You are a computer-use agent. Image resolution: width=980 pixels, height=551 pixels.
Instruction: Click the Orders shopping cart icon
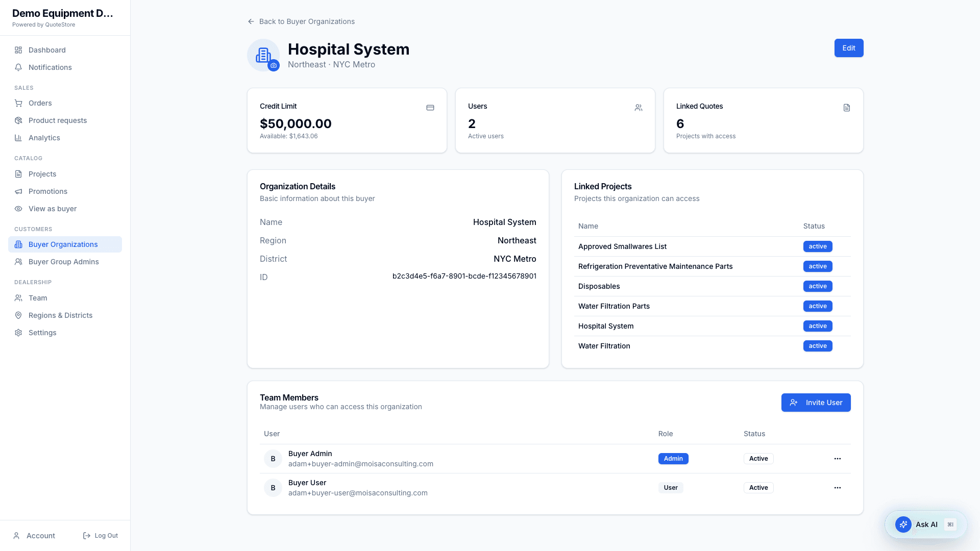[18, 103]
